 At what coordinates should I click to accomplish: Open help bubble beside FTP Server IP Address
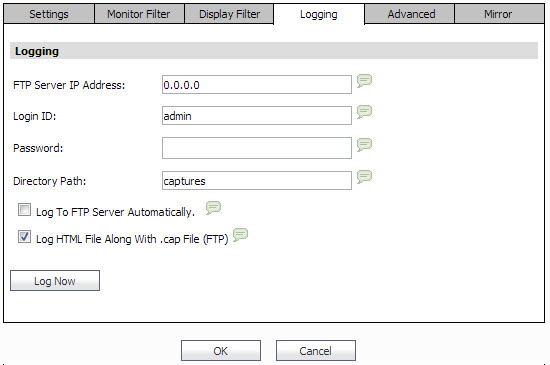(364, 81)
